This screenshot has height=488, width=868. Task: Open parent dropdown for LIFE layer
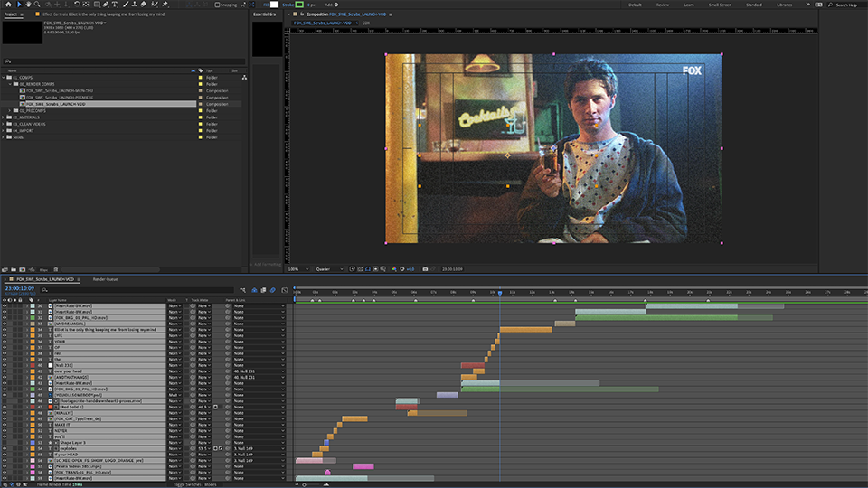tap(259, 335)
